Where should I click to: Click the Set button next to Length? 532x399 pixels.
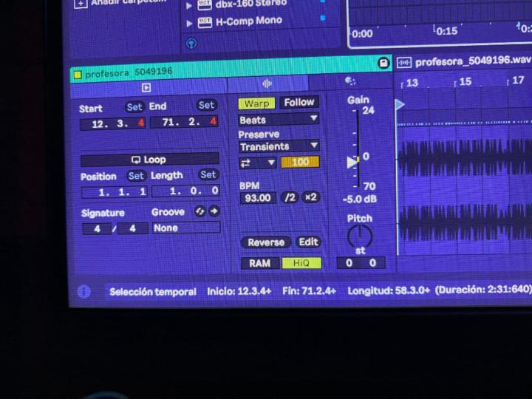point(208,174)
